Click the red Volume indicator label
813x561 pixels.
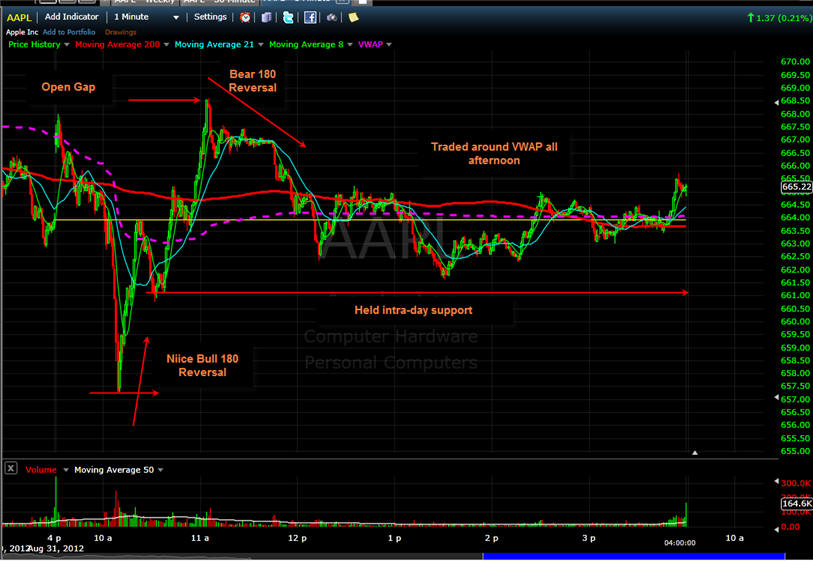point(41,470)
